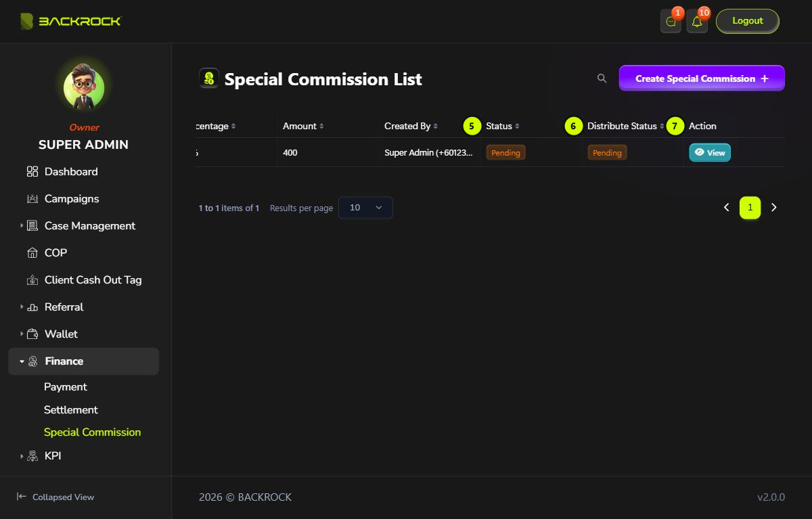Screen dimensions: 812x519
Task: Click the Collapsed View arrow icon
Action: coord(22,497)
